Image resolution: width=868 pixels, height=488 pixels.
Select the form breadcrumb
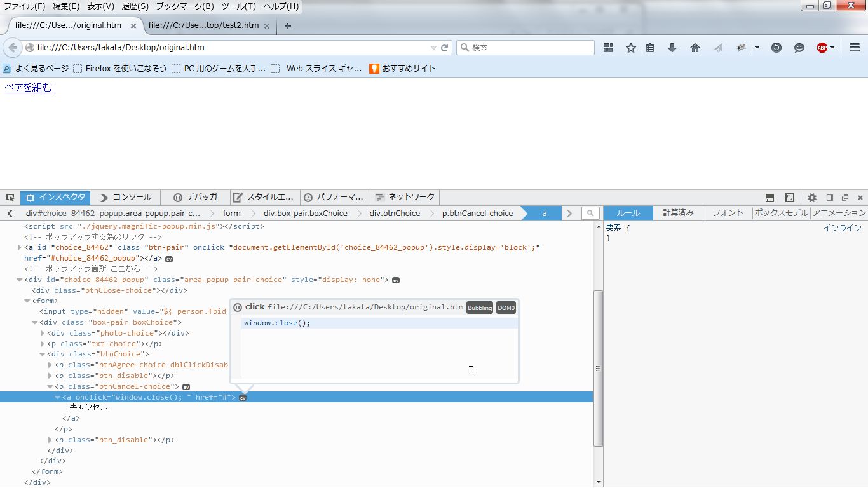tap(232, 213)
